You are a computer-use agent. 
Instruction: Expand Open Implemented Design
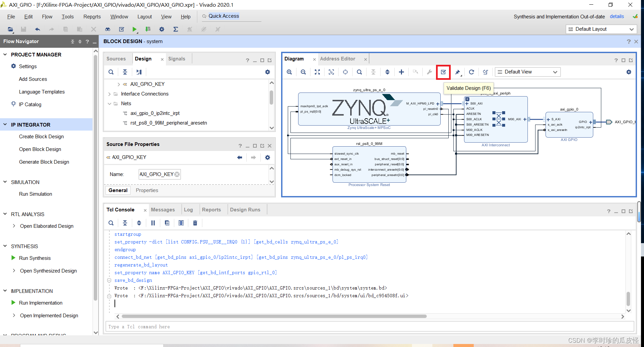click(x=14, y=315)
